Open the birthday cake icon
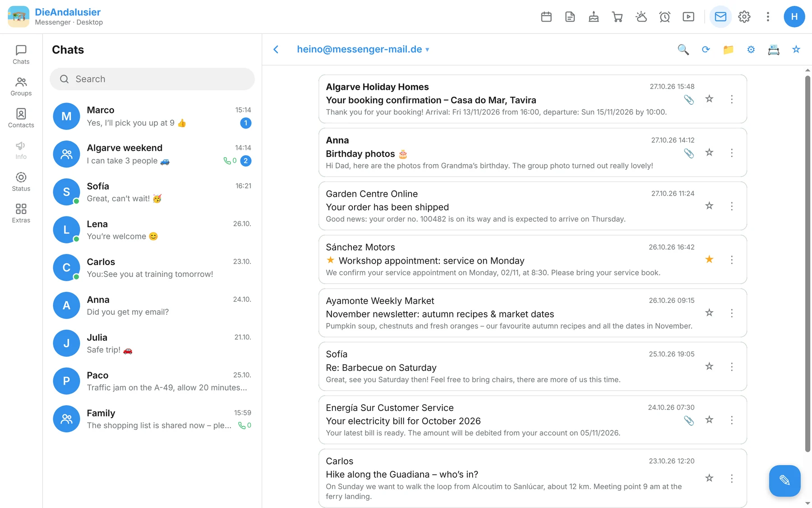This screenshot has width=812, height=508. coord(594,17)
